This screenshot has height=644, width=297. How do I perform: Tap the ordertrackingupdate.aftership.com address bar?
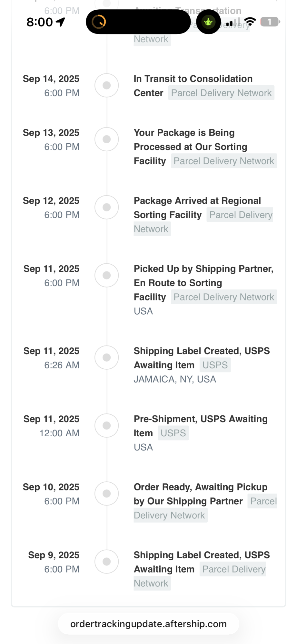coord(148,624)
